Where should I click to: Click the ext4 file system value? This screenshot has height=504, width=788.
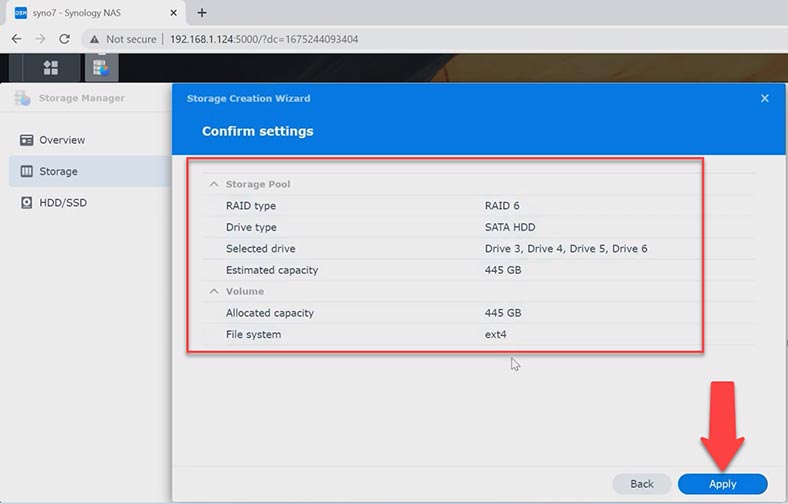pyautogui.click(x=495, y=334)
